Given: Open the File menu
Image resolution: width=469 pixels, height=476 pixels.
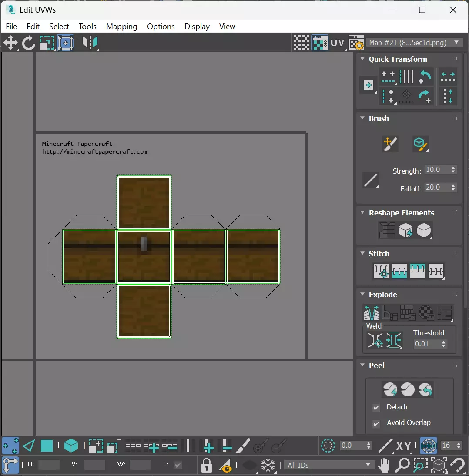Looking at the screenshot, I should click(x=11, y=27).
